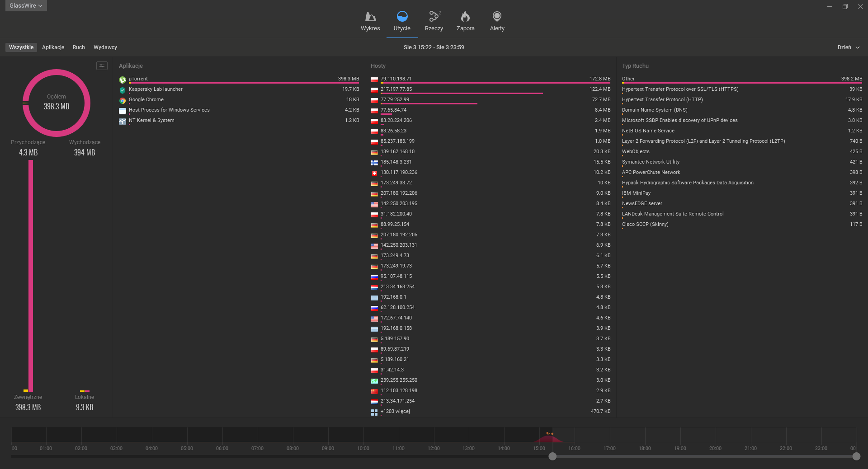This screenshot has height=469, width=868.
Task: Click the icon beside 239.255.255.250
Action: [x=374, y=381]
